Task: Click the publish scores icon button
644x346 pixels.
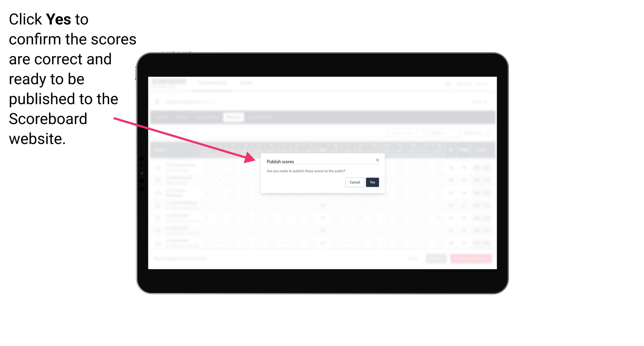Action: 372,182
